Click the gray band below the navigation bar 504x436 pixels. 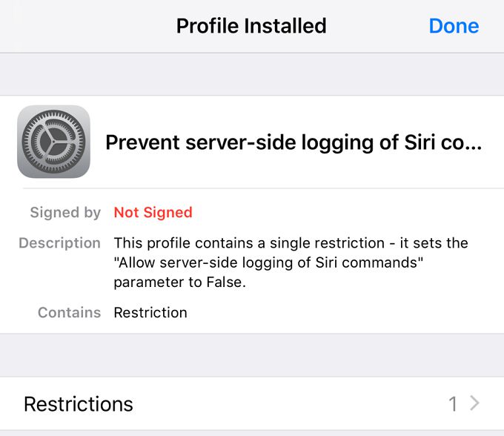(x=252, y=74)
